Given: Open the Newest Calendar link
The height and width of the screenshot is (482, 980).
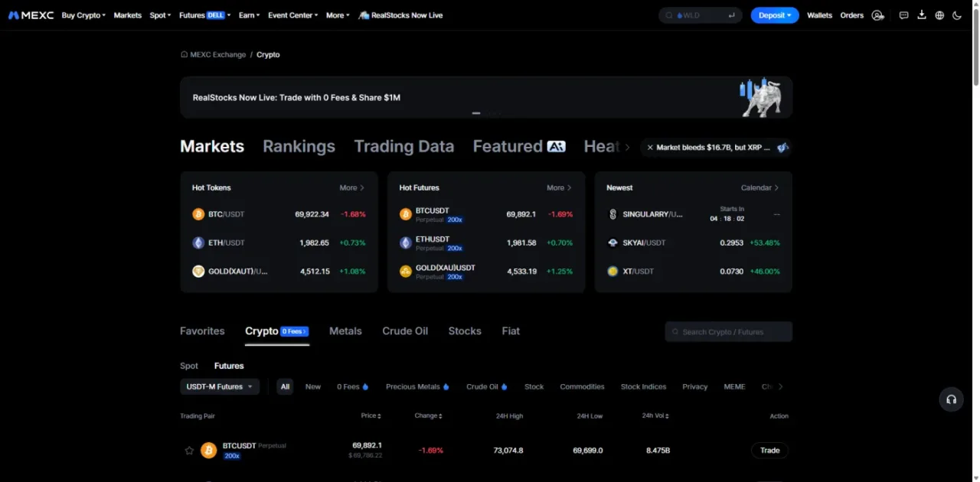Looking at the screenshot, I should [x=760, y=187].
